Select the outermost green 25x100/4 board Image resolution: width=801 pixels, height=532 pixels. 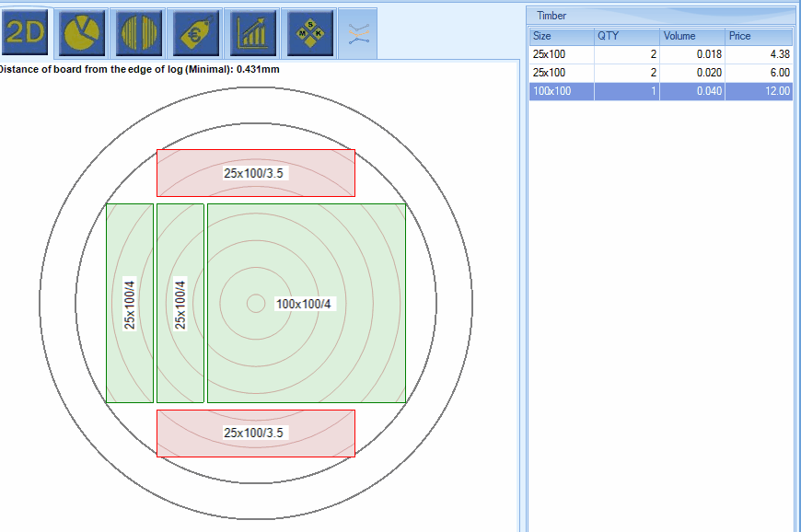130,303
